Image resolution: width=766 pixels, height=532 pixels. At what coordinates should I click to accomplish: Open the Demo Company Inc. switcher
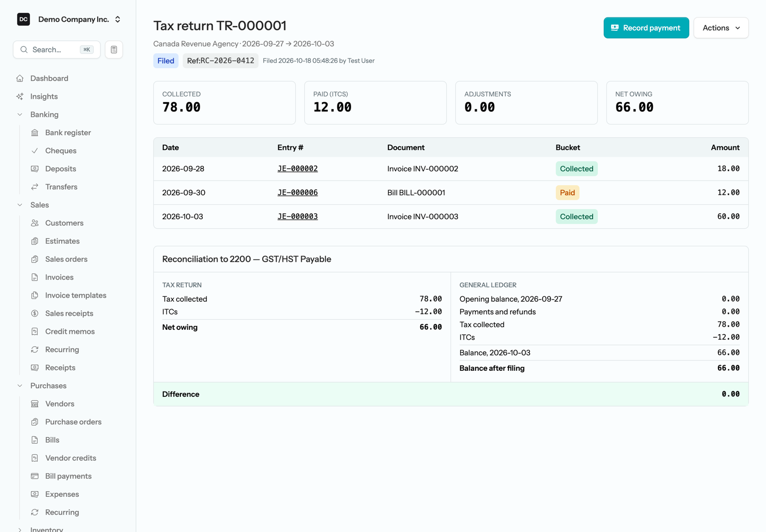click(69, 19)
